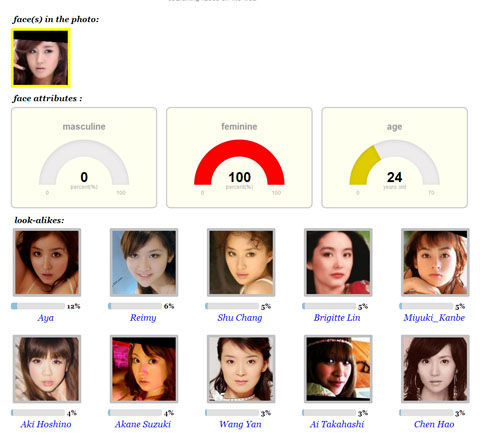Click Miyuki_Kanbe's look-alike photo

(x=435, y=262)
